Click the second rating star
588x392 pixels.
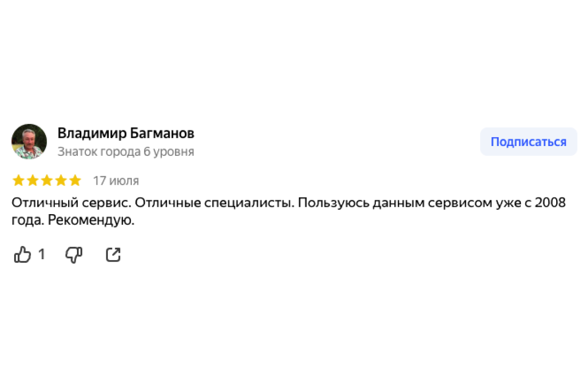tap(33, 181)
